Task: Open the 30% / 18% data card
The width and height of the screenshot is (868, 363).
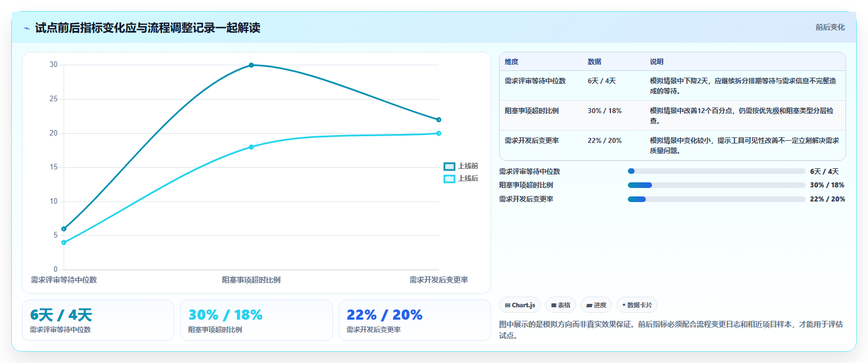Action: (257, 320)
